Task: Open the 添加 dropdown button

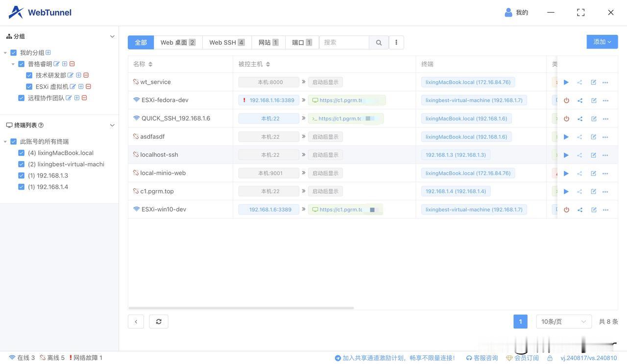Action: (602, 42)
